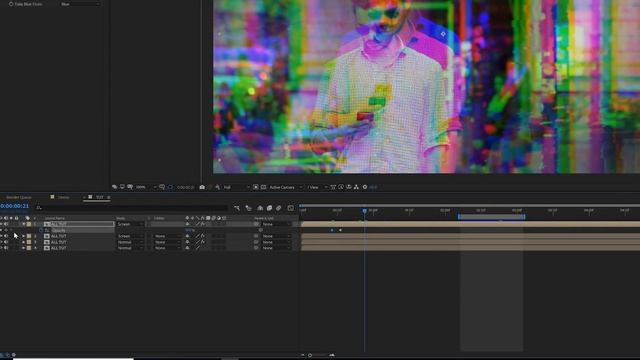Open layer 1 parent dropdown None

coord(276,224)
